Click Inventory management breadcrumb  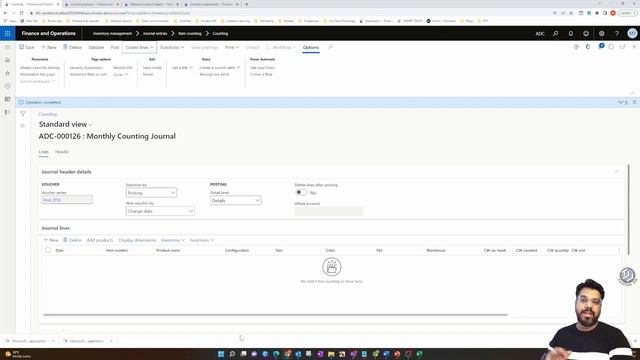tap(112, 33)
